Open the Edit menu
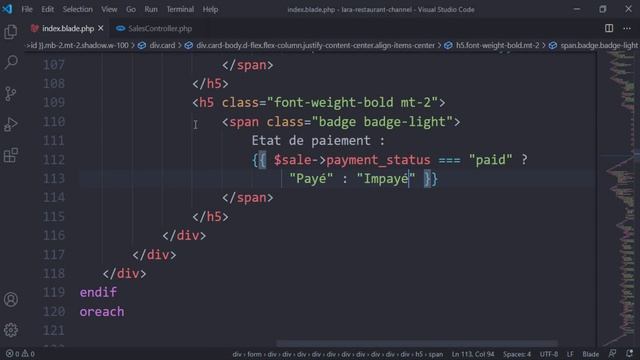This screenshot has width=640, height=360. 47,9
